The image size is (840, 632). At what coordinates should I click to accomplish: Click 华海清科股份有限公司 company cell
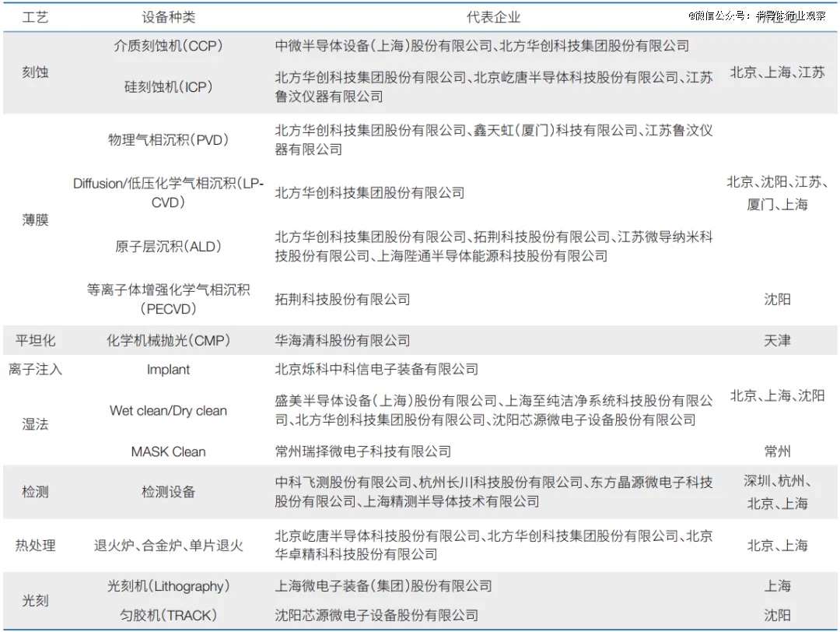[x=342, y=340]
